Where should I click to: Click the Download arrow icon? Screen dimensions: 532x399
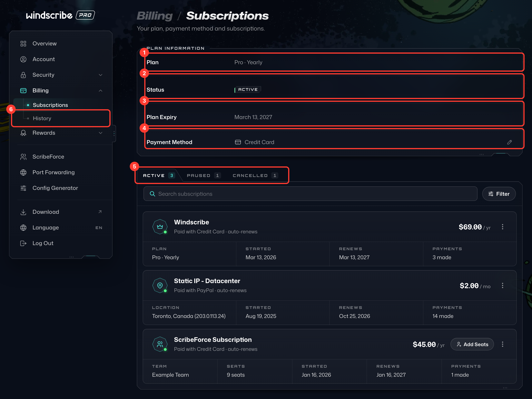23,212
